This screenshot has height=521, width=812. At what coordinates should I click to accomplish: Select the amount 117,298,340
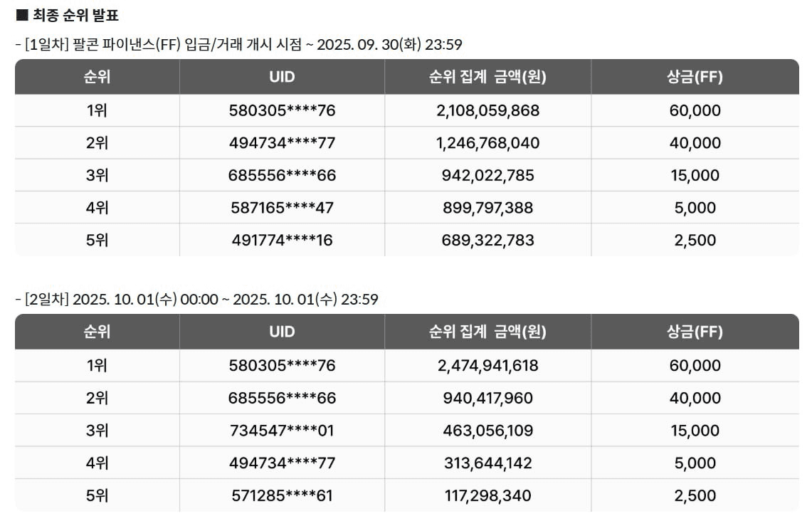pos(487,495)
